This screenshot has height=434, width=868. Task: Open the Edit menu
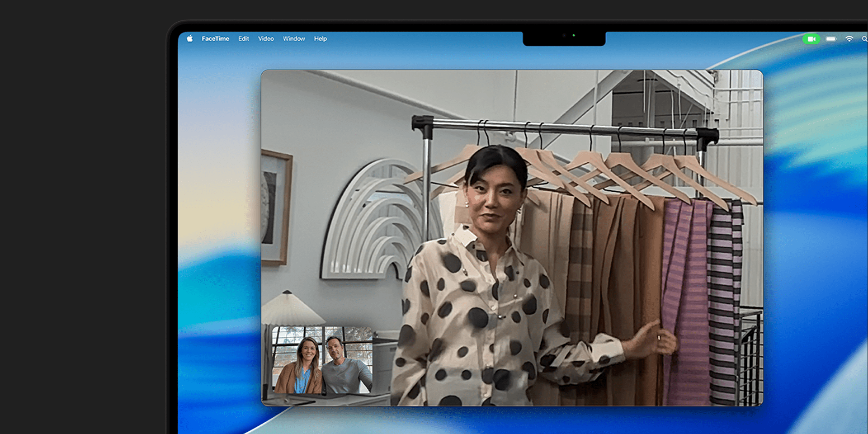244,39
